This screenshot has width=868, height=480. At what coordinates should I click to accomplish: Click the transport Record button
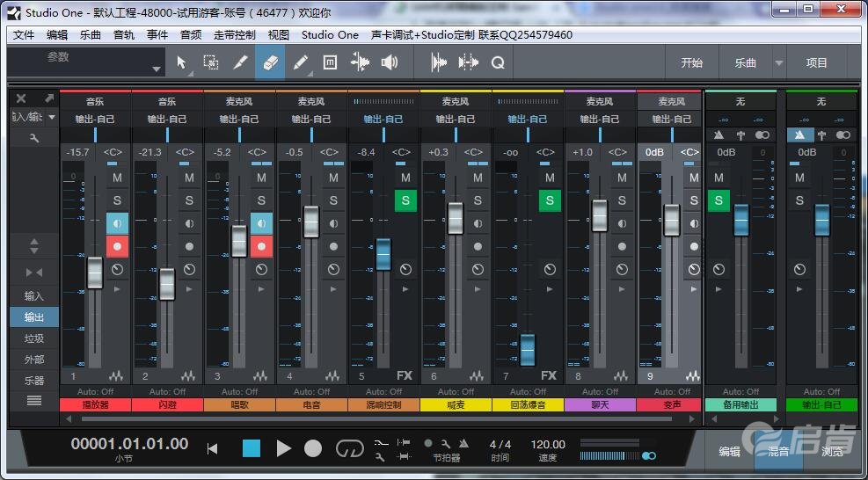tap(313, 448)
